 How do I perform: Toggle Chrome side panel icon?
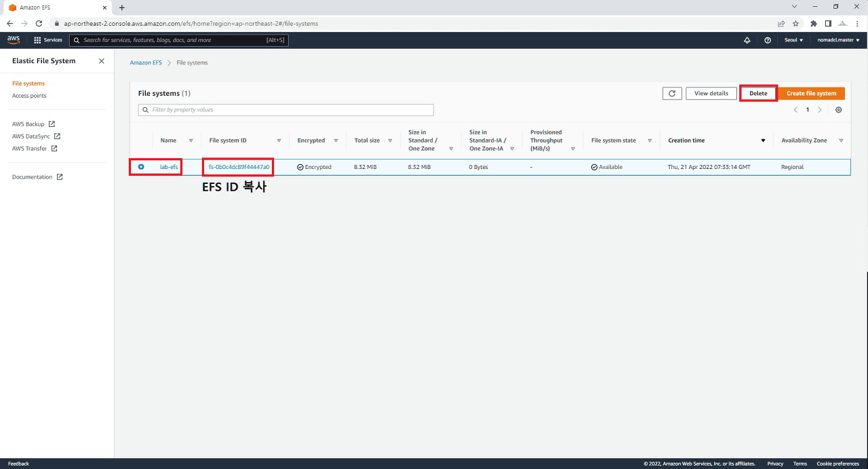pyautogui.click(x=828, y=23)
